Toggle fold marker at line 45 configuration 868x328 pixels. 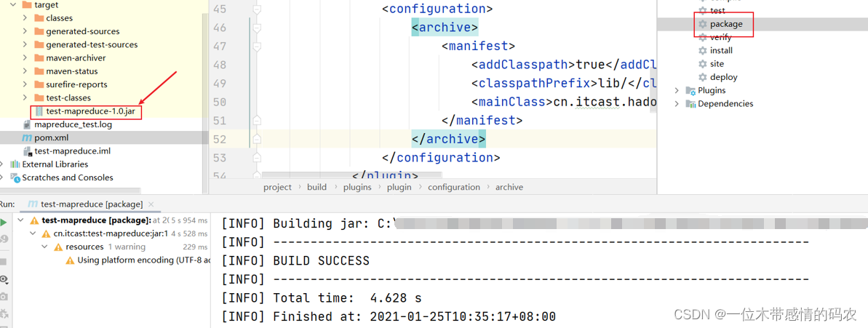(256, 9)
